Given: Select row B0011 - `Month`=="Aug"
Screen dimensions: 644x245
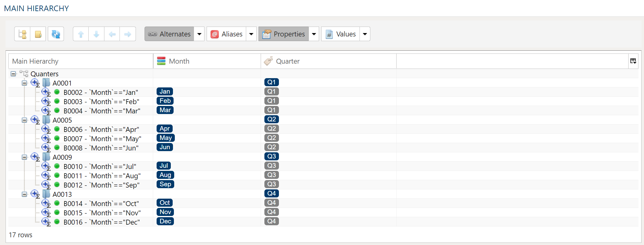Looking at the screenshot, I should 102,176.
